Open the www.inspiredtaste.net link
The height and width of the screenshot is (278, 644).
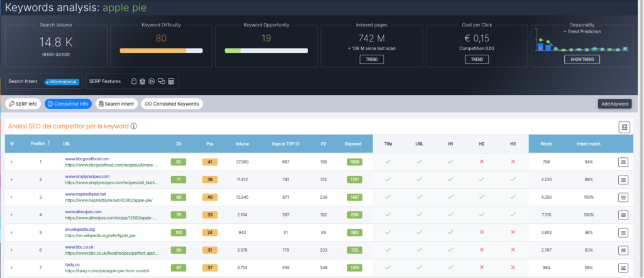(86, 194)
